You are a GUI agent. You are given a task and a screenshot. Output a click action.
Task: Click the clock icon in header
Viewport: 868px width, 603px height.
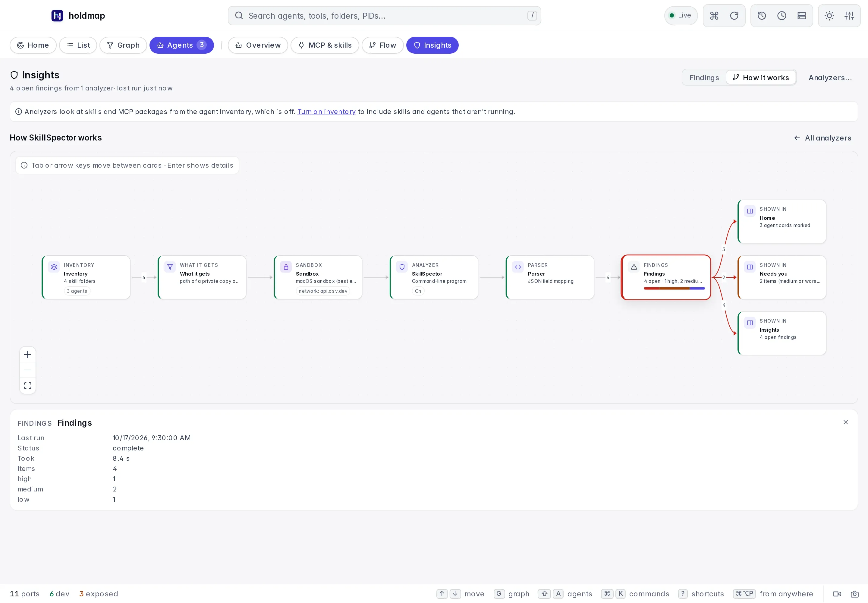(782, 15)
